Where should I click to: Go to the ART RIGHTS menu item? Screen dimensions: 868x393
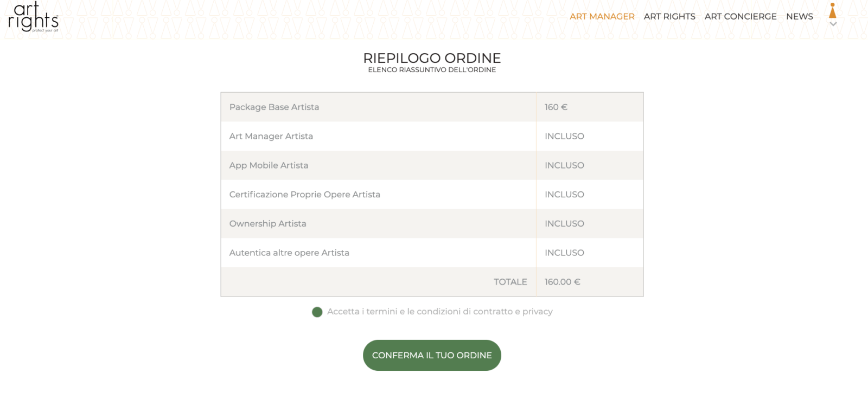tap(669, 16)
